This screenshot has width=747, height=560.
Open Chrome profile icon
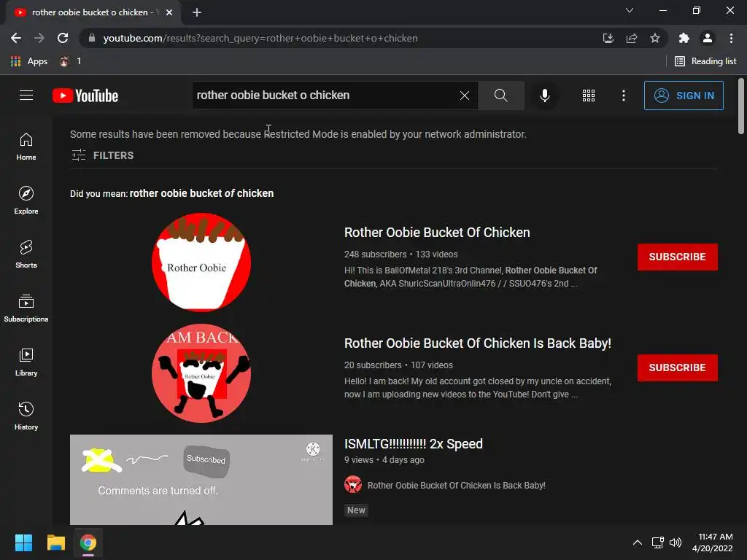click(708, 38)
